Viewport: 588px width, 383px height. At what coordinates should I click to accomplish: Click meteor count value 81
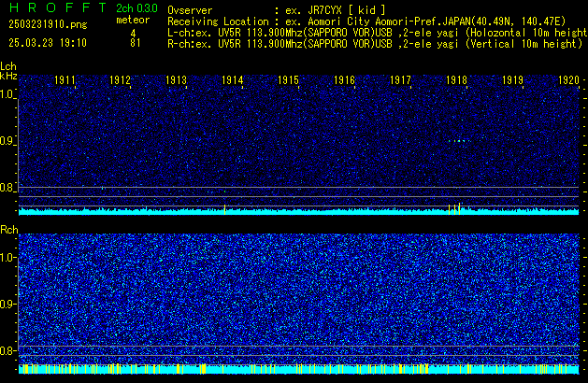tap(135, 43)
